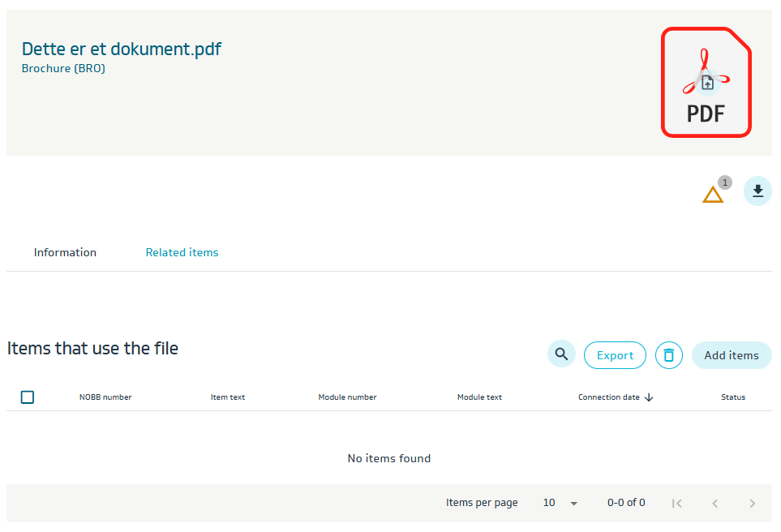
Task: Click the Add items button
Action: click(x=731, y=355)
